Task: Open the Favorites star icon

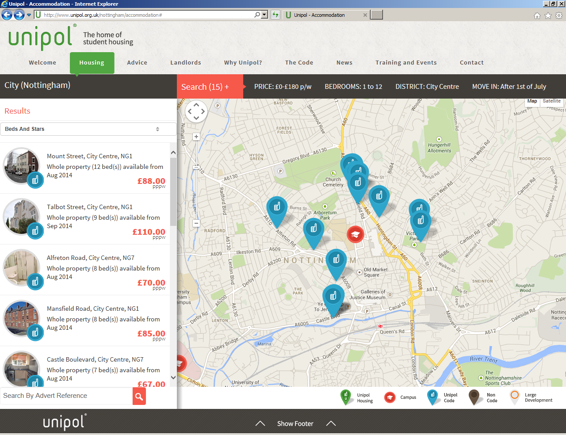Action: click(x=548, y=15)
